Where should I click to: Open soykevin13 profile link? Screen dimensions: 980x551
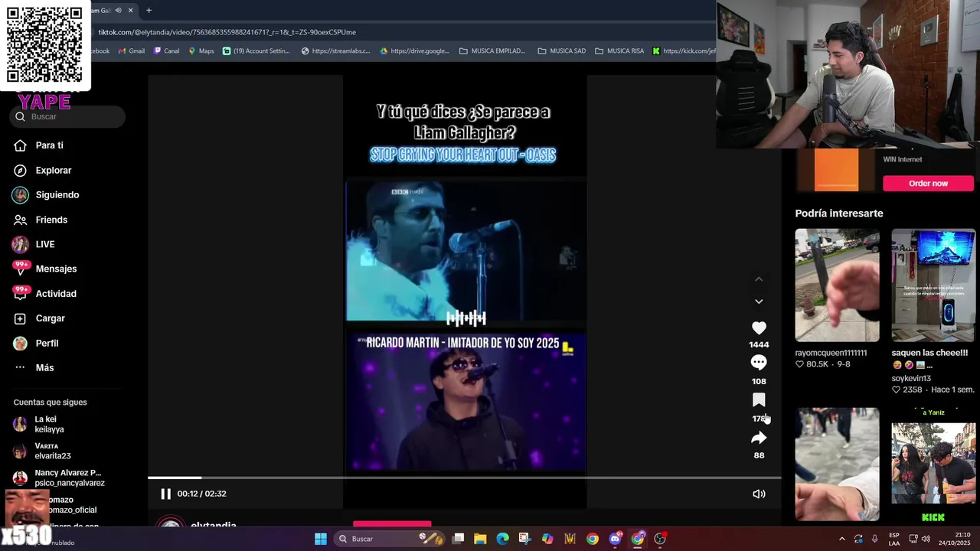[912, 378]
